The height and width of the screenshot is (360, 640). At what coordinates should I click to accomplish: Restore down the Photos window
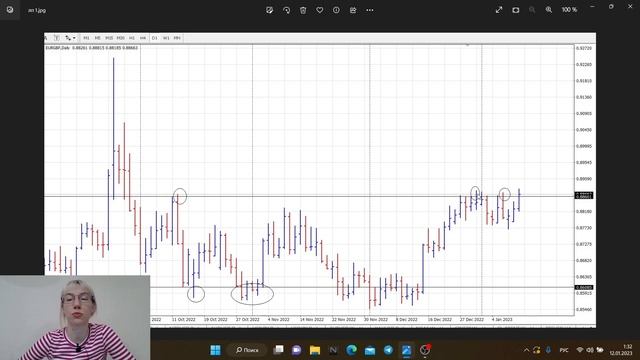click(611, 7)
